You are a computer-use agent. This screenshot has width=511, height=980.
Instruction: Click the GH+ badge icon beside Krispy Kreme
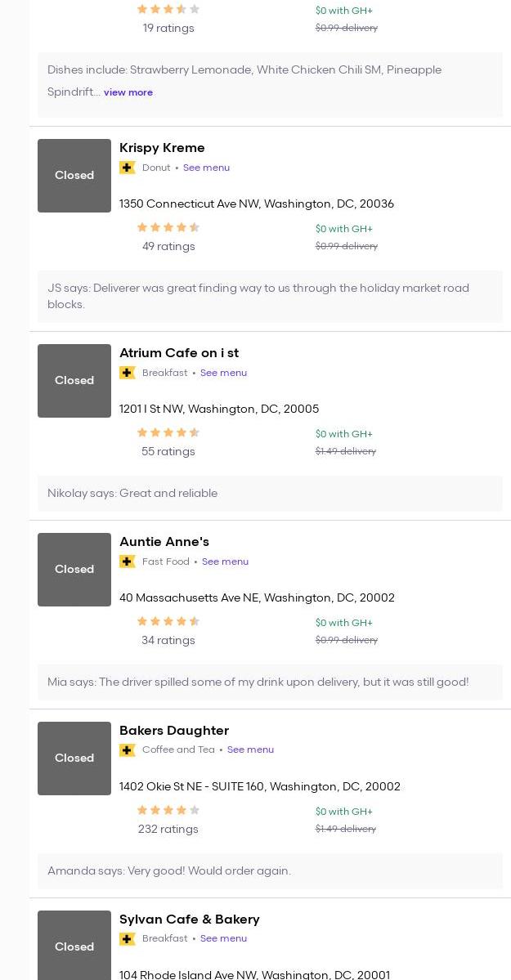point(127,168)
